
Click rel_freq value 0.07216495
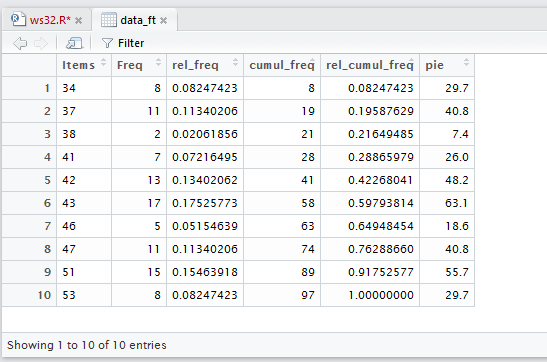coord(205,157)
